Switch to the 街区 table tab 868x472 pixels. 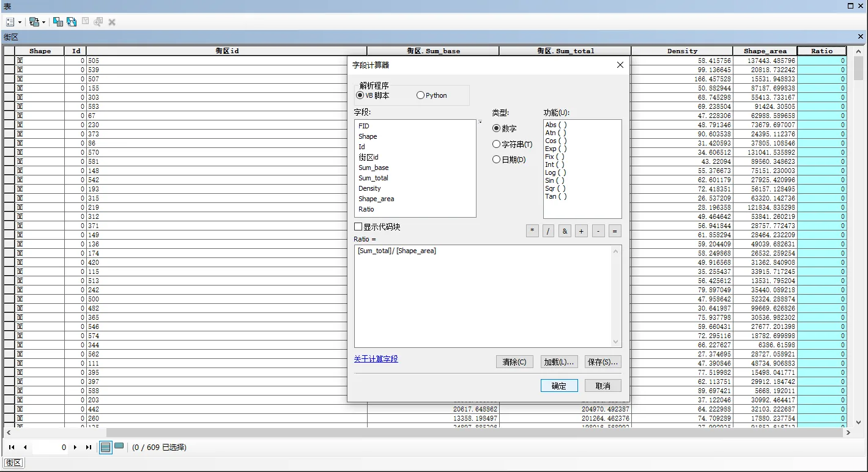[x=13, y=463]
